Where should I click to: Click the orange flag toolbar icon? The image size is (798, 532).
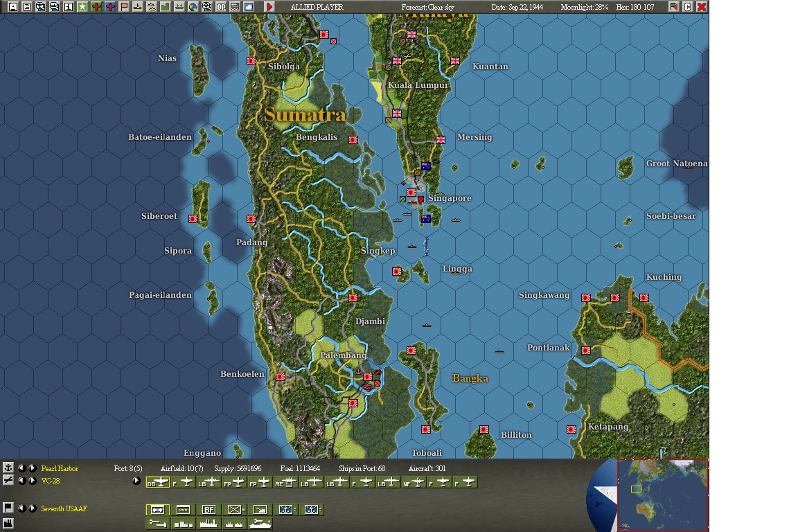(124, 7)
